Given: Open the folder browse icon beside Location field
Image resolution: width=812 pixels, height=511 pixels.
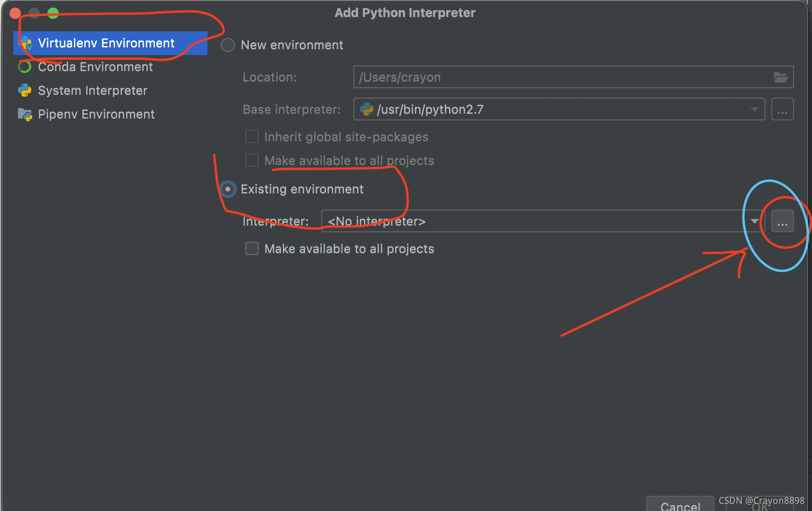Looking at the screenshot, I should click(781, 77).
